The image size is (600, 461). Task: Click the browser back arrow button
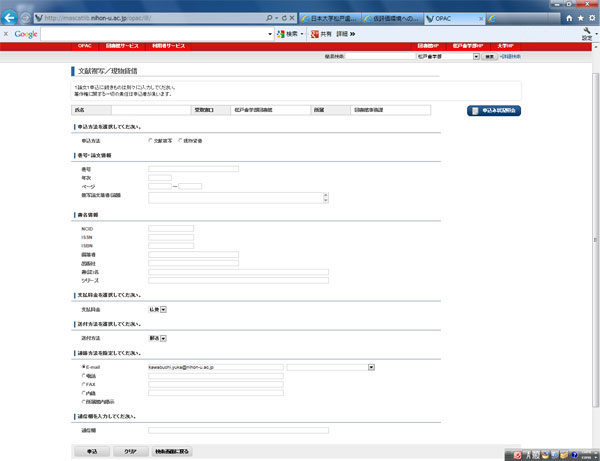11,16
